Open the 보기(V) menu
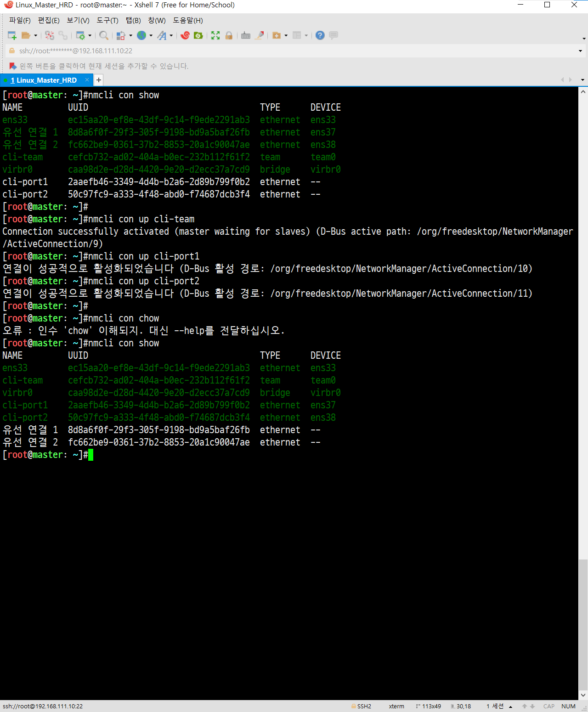 [x=78, y=20]
